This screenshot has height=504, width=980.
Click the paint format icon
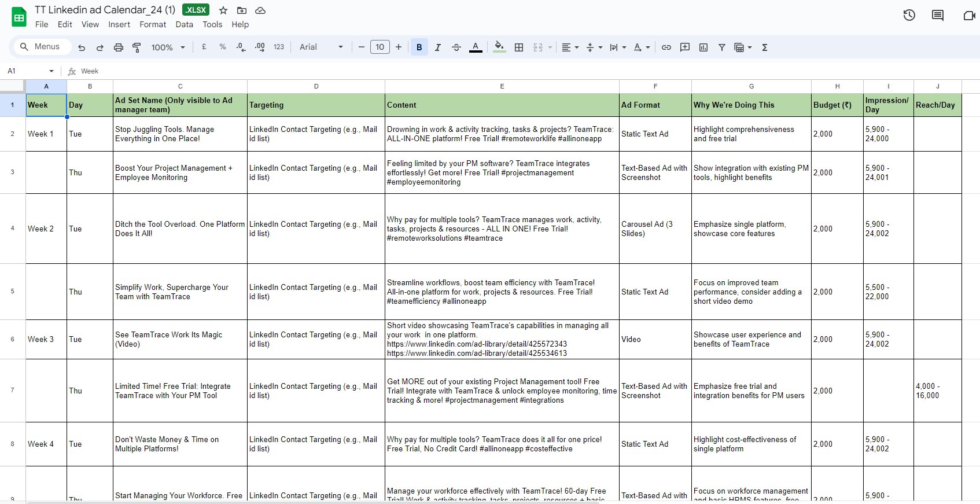point(137,47)
